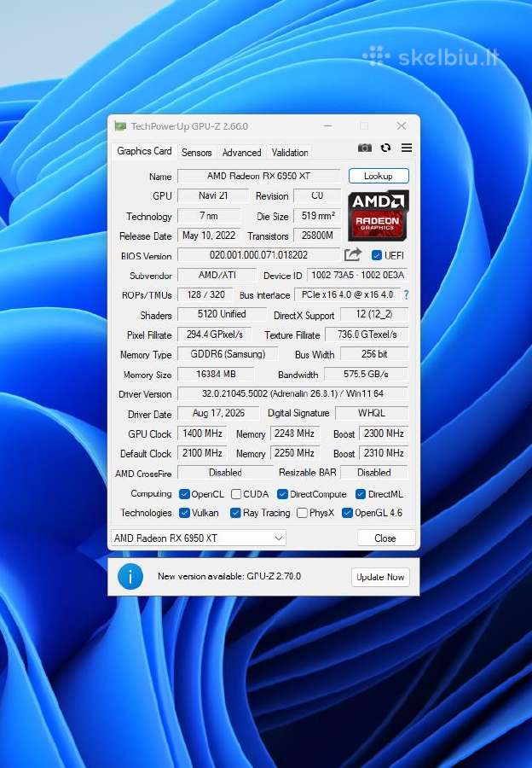Minimize the GPU-Z window
The image size is (532, 768).
328,126
